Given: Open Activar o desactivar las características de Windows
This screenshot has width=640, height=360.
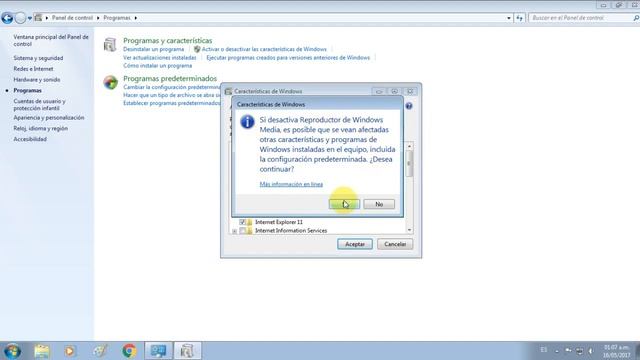Looking at the screenshot, I should point(264,49).
